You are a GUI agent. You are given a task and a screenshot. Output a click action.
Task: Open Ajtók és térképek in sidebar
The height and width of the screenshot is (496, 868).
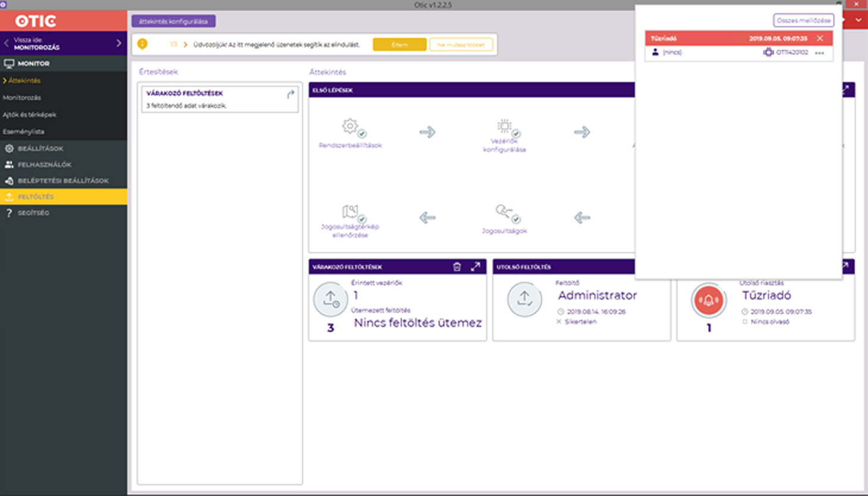30,115
